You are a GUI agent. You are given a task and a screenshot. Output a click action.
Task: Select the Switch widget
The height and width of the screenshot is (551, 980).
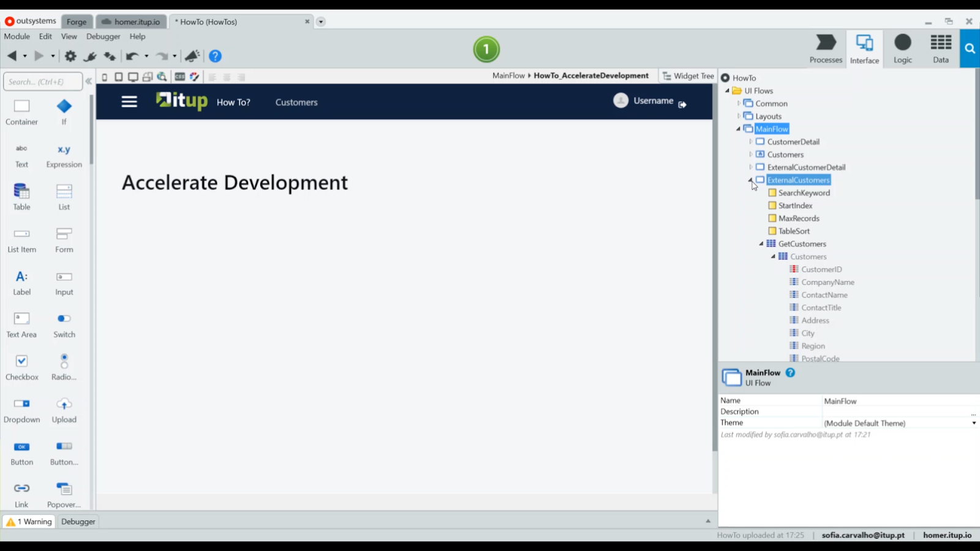[64, 325]
